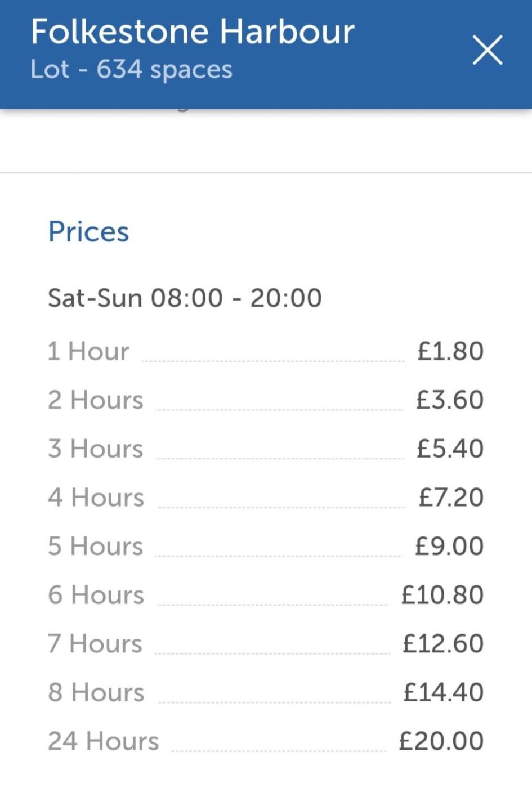532x788 pixels.
Task: Pick the 24 Hours label
Action: (x=104, y=741)
